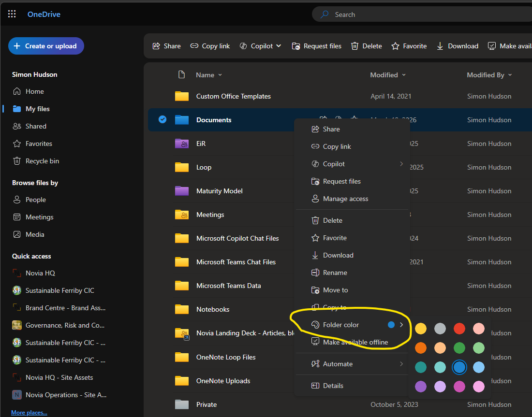Click the Request files icon in toolbar

tap(296, 46)
